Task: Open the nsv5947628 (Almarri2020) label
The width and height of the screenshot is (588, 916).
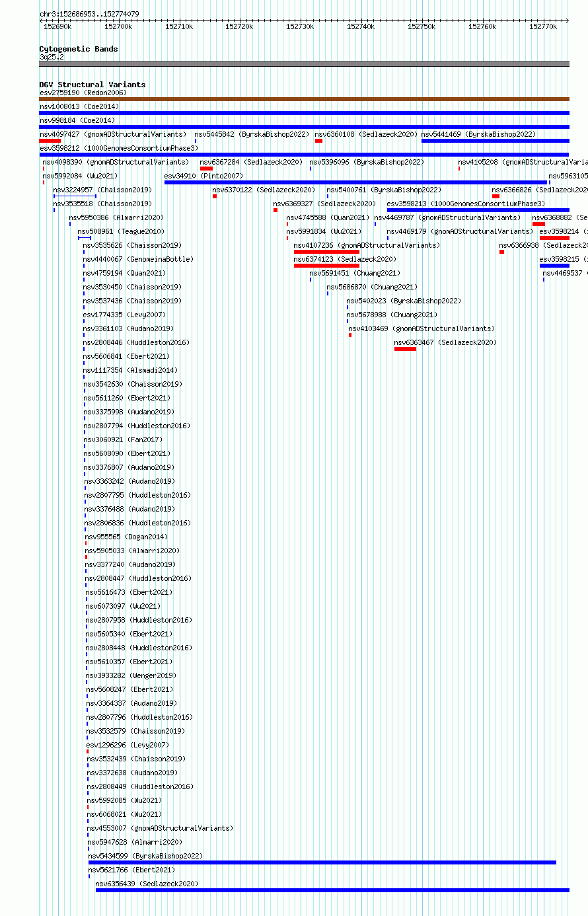Action: 135,842
